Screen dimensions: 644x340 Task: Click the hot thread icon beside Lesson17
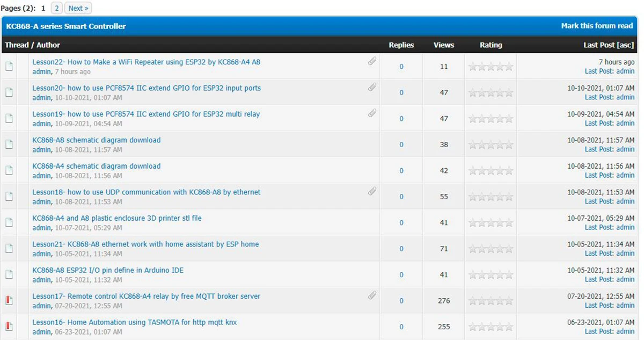pyautogui.click(x=9, y=301)
